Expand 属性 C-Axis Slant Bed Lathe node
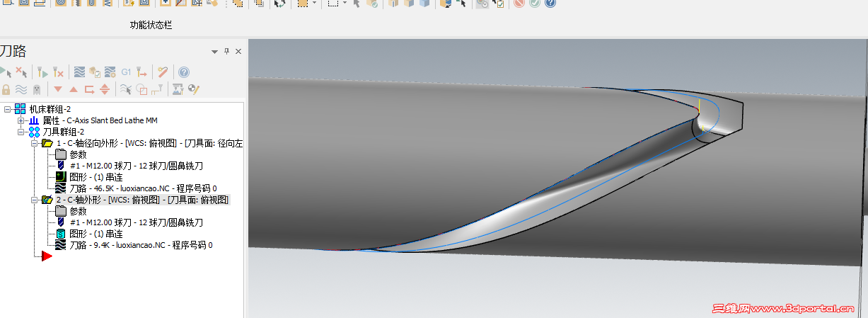 (20, 121)
